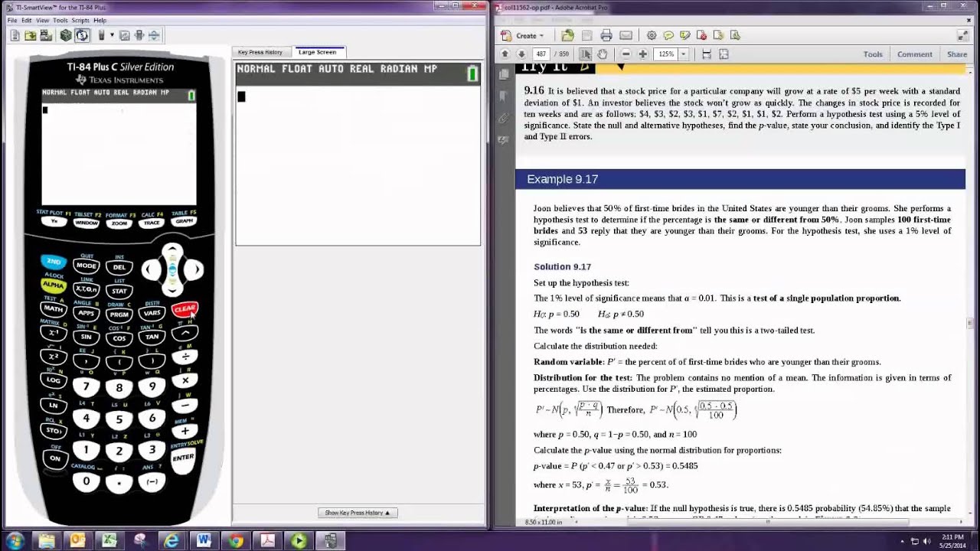980x551 pixels.
Task: Click the next page down arrow in Acrobat
Action: (521, 54)
